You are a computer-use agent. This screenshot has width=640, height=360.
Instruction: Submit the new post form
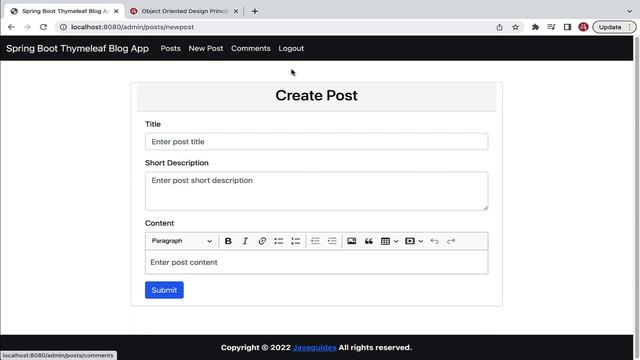pos(164,290)
